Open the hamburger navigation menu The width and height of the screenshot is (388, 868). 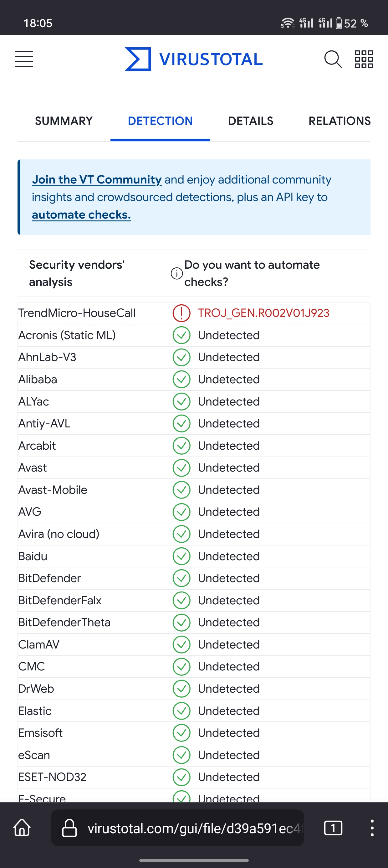pyautogui.click(x=24, y=59)
